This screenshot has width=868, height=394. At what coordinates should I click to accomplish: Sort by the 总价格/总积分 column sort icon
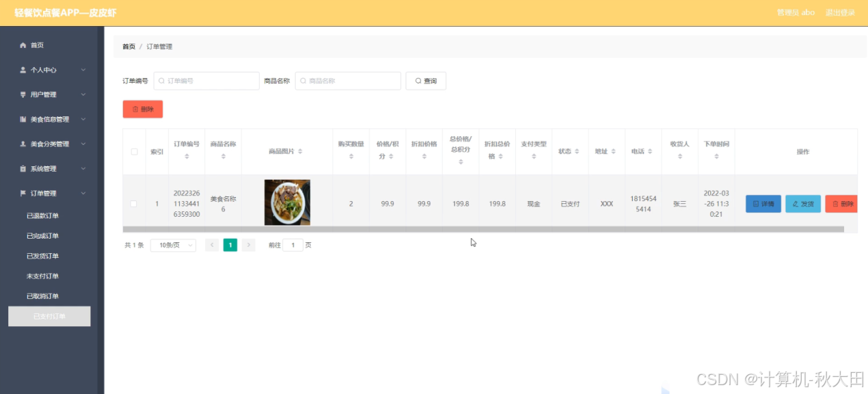(x=461, y=162)
